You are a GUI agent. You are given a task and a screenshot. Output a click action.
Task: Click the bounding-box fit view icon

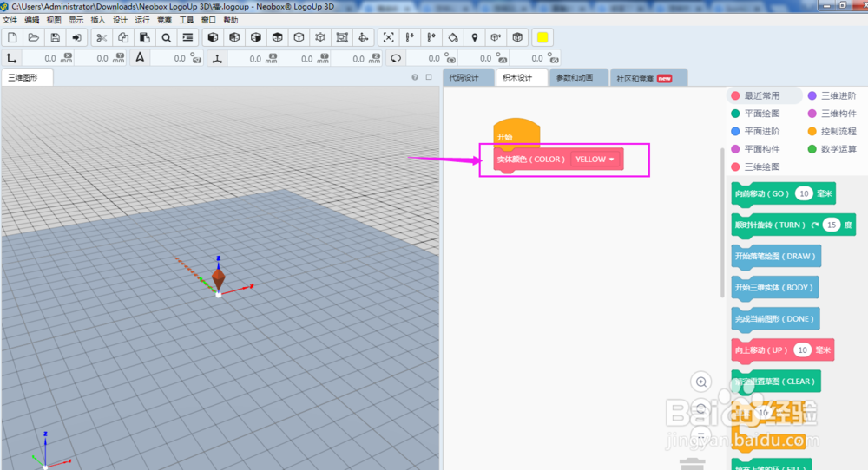point(342,37)
